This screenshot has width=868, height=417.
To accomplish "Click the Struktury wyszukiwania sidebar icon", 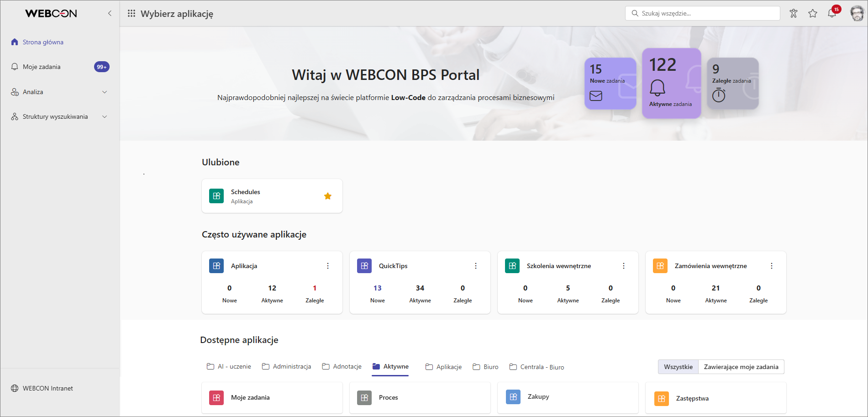I will pyautogui.click(x=15, y=116).
